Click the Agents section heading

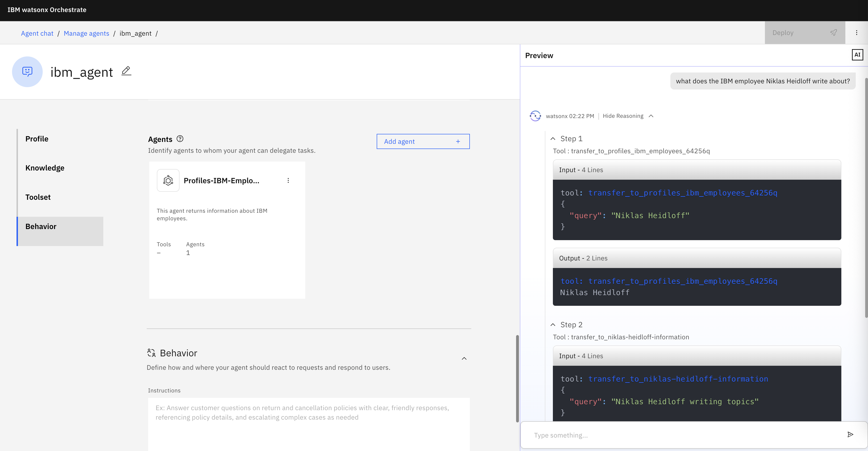(x=160, y=139)
